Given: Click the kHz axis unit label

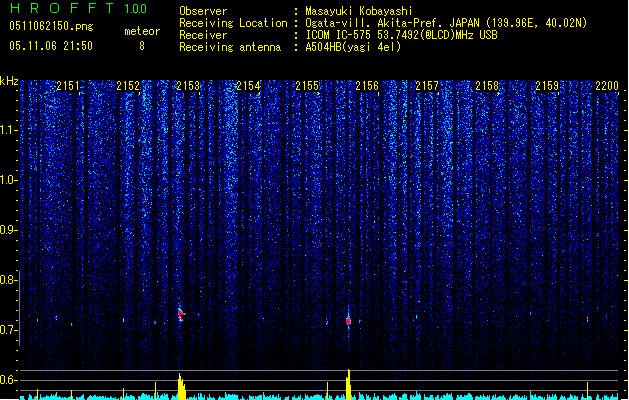Looking at the screenshot, I should (9, 81).
